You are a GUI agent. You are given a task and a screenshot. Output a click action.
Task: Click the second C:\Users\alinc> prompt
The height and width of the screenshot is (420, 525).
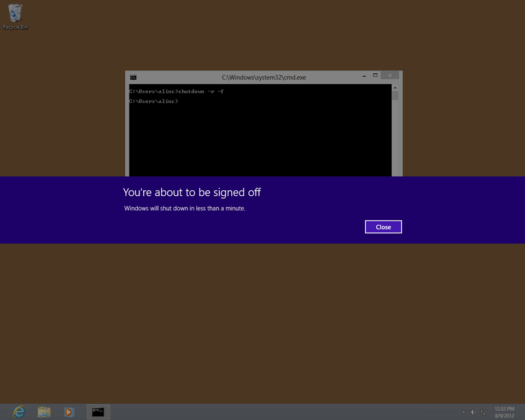pos(154,101)
